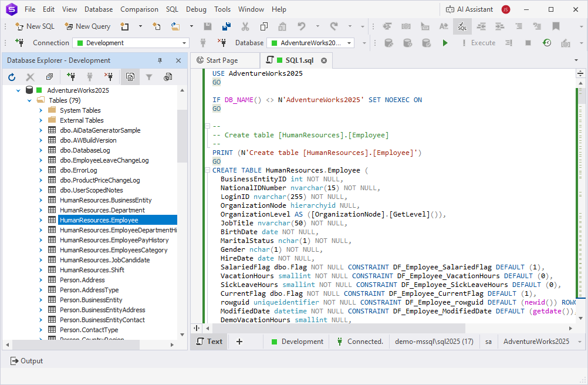Open the Output panel
This screenshot has width=588, height=385.
point(26,361)
